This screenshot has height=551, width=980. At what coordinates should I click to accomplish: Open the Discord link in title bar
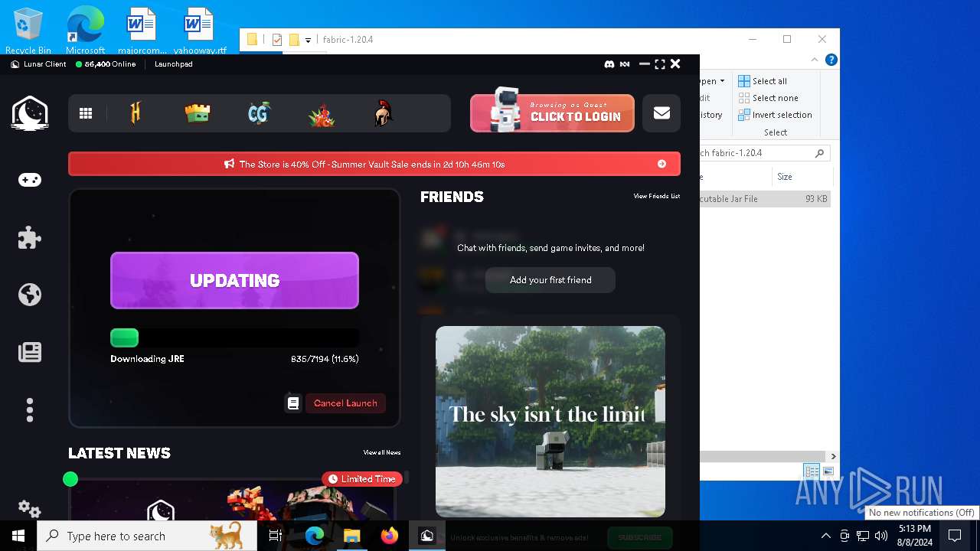pyautogui.click(x=609, y=64)
